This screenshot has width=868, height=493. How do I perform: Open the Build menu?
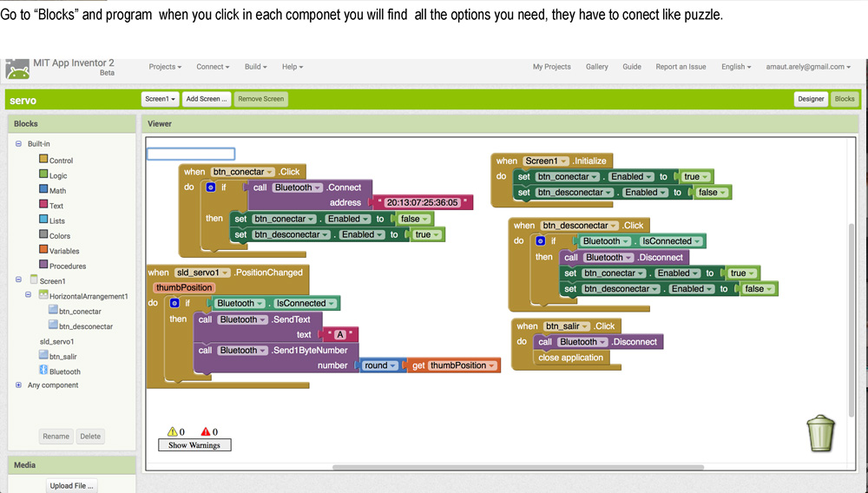[256, 66]
